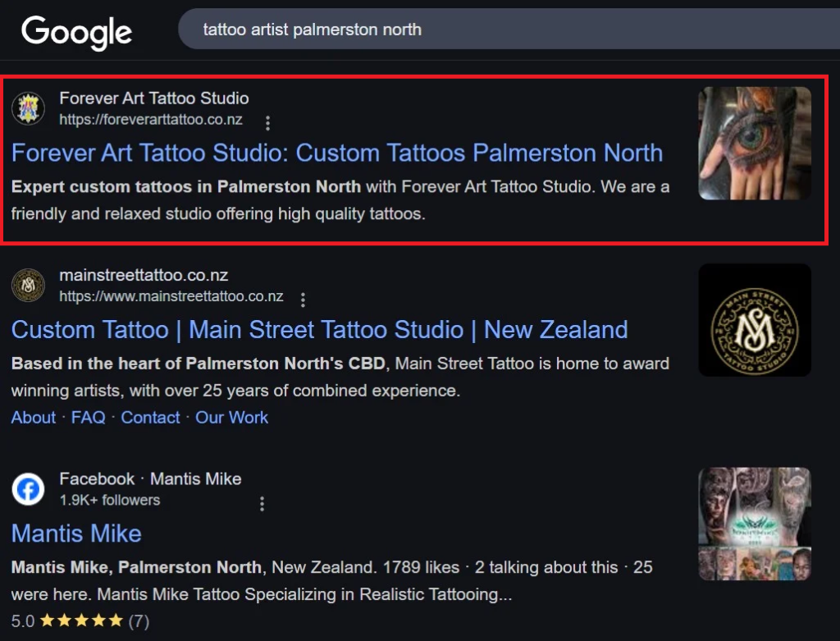The width and height of the screenshot is (840, 641).
Task: Open the Mantis Mike tattoo collage thumbnail
Action: 755,524
